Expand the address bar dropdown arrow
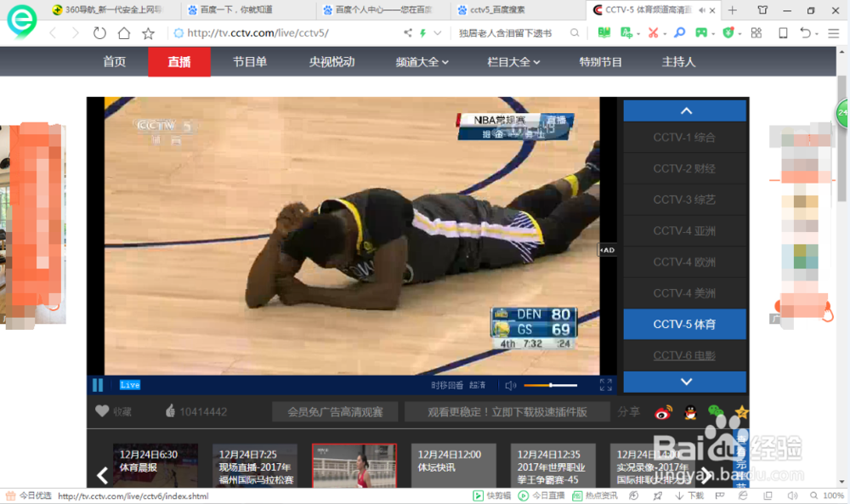The image size is (850, 504). click(x=438, y=33)
